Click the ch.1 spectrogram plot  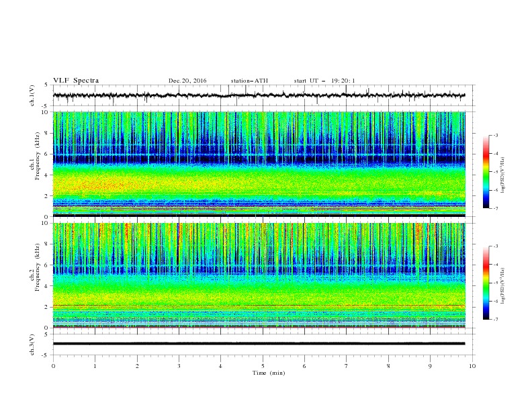(259, 164)
